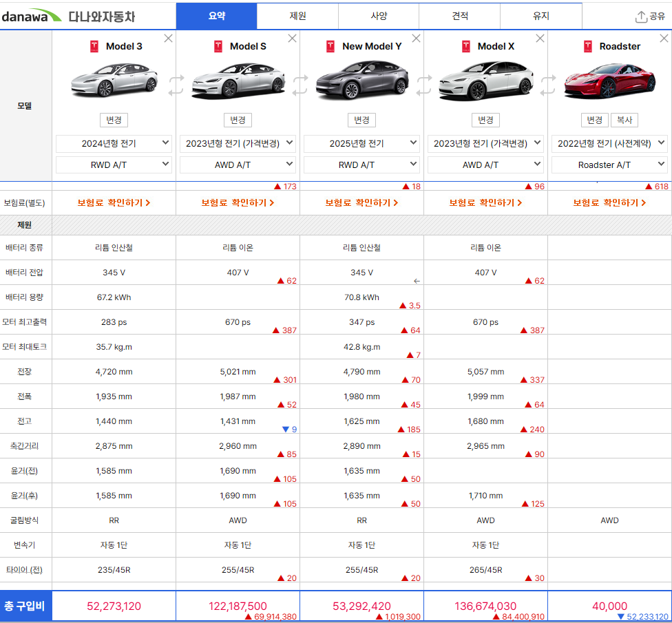Switch to the 유지 tab

[541, 17]
